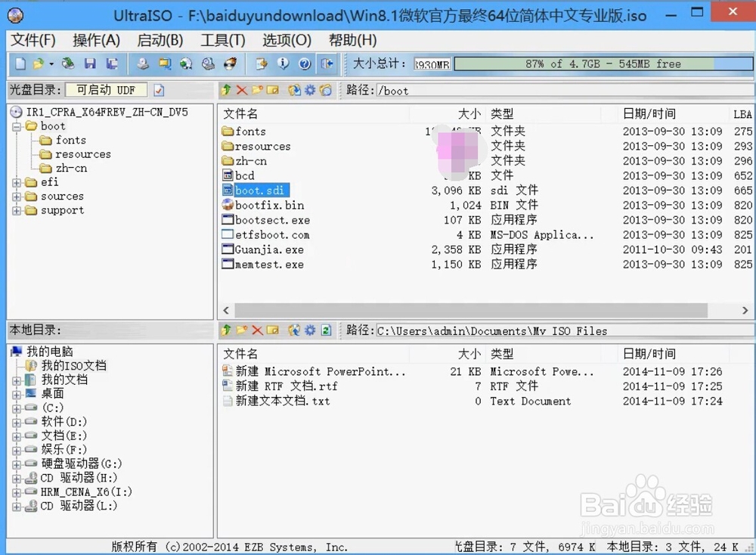
Task: Expand the support folder tree node
Action: (17, 211)
